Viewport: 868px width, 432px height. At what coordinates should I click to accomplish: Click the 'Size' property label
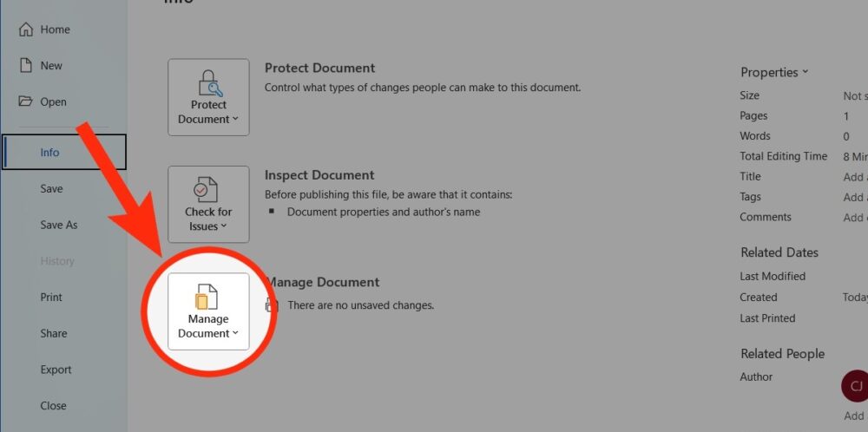(750, 95)
